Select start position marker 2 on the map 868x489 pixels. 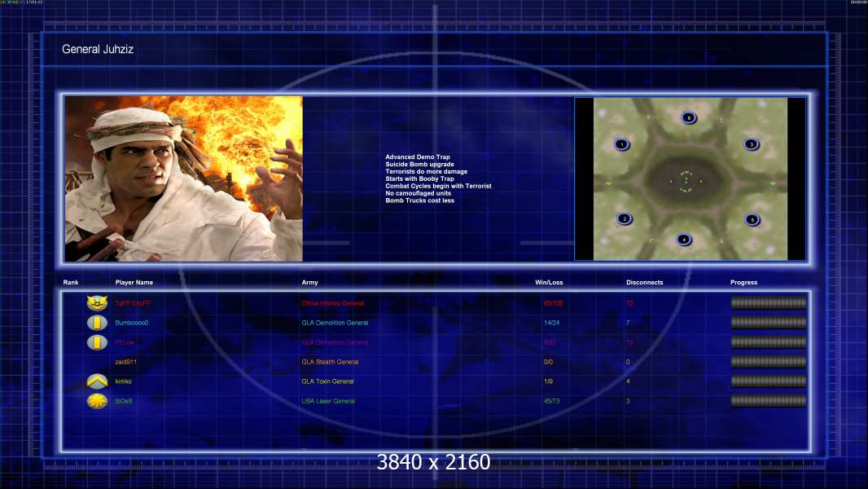click(x=625, y=218)
